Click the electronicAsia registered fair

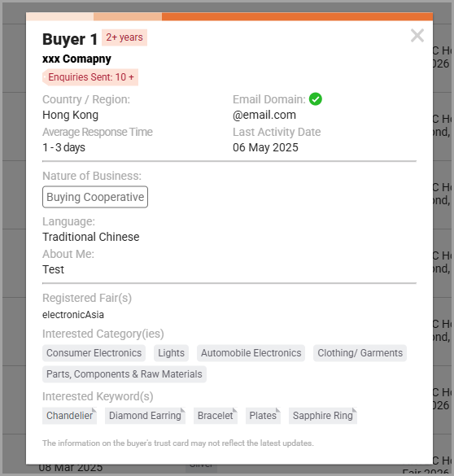[73, 315]
